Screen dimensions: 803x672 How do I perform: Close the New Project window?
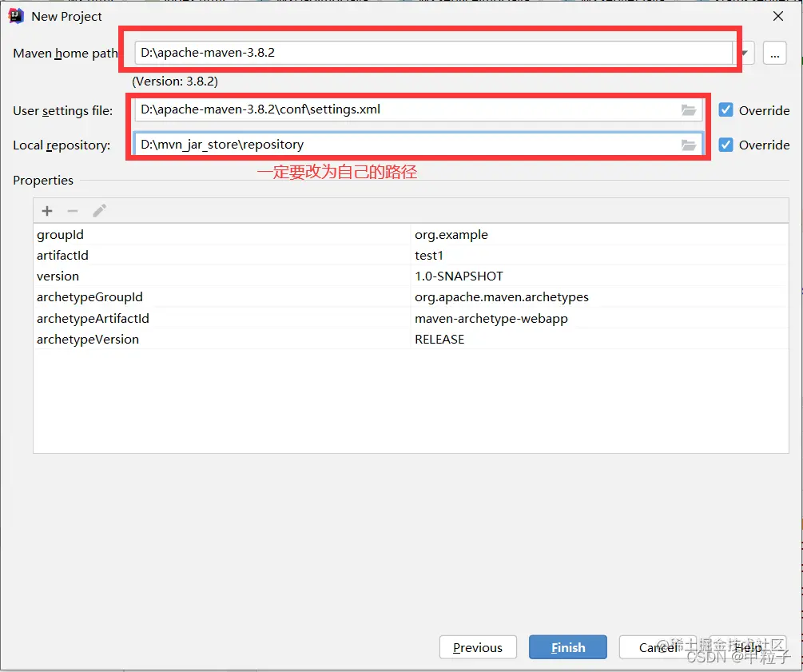tap(778, 16)
